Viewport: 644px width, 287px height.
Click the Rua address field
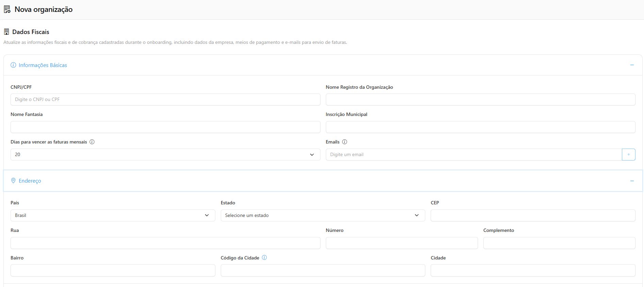coord(165,243)
